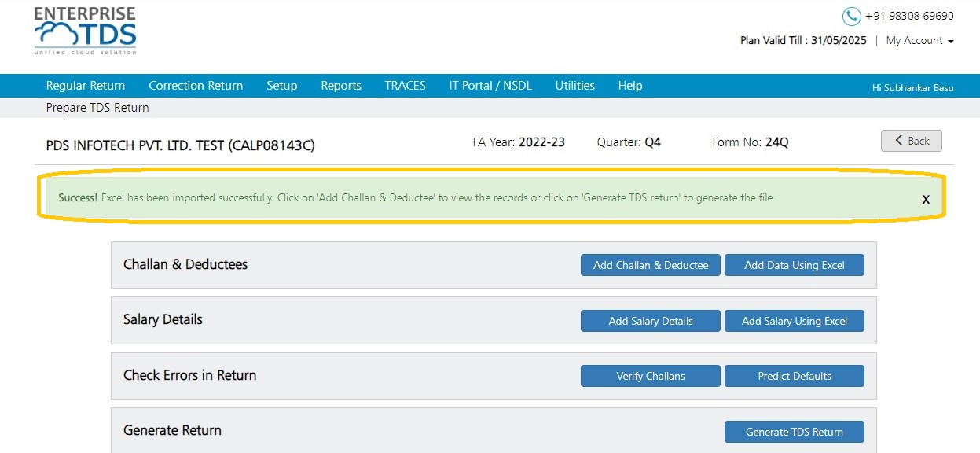Open the TRACES menu
The image size is (980, 453).
coord(405,86)
